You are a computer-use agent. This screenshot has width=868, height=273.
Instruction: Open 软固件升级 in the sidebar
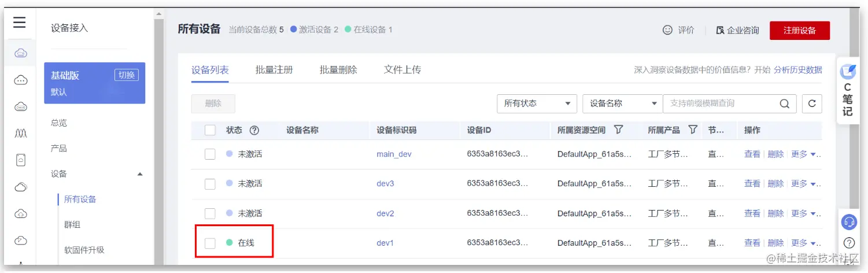click(x=84, y=250)
